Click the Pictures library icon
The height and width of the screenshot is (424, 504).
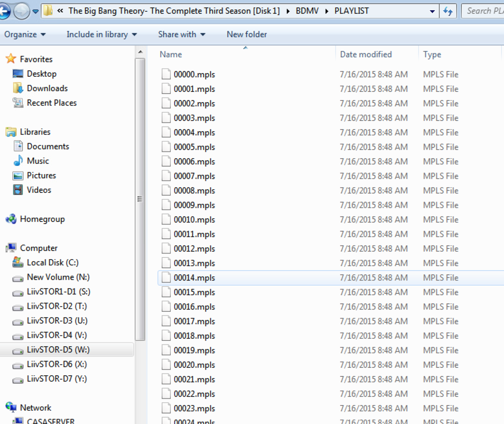point(18,175)
